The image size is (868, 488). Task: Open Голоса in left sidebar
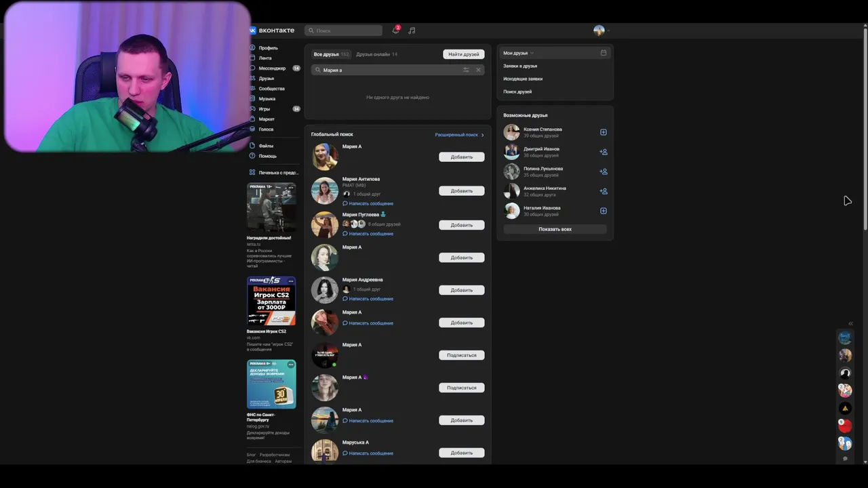coord(266,129)
